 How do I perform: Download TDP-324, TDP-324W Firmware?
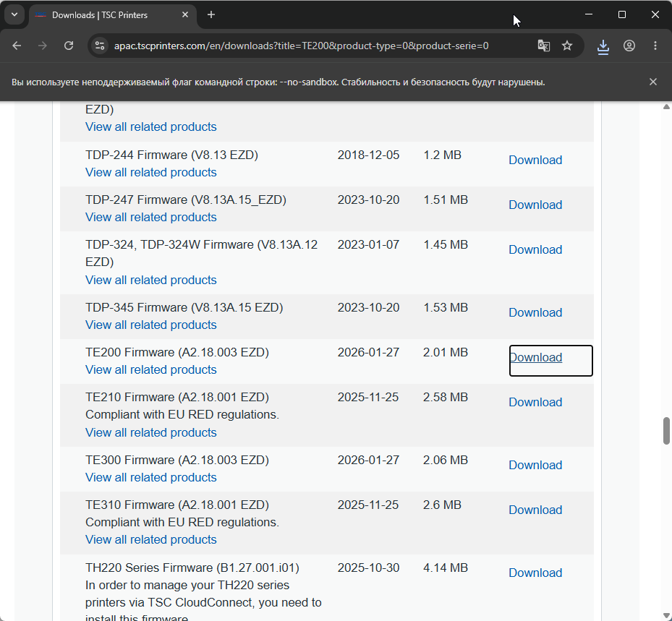click(x=535, y=249)
